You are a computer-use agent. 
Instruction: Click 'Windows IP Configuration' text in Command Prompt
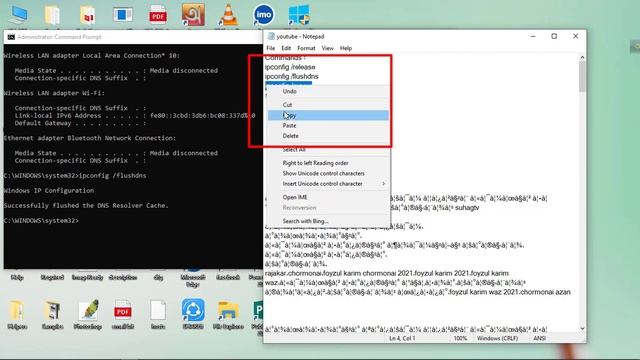tap(49, 191)
